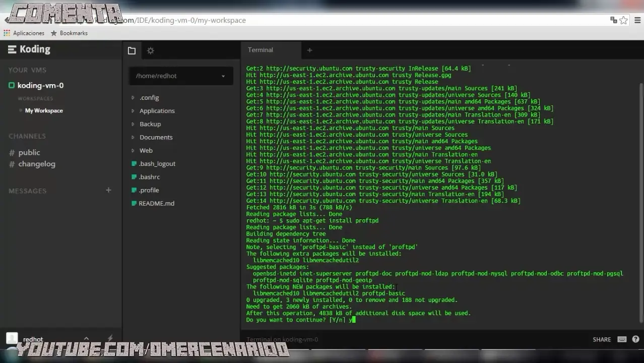Open the README.md file
Image resolution: width=644 pixels, height=363 pixels.
[x=156, y=203]
